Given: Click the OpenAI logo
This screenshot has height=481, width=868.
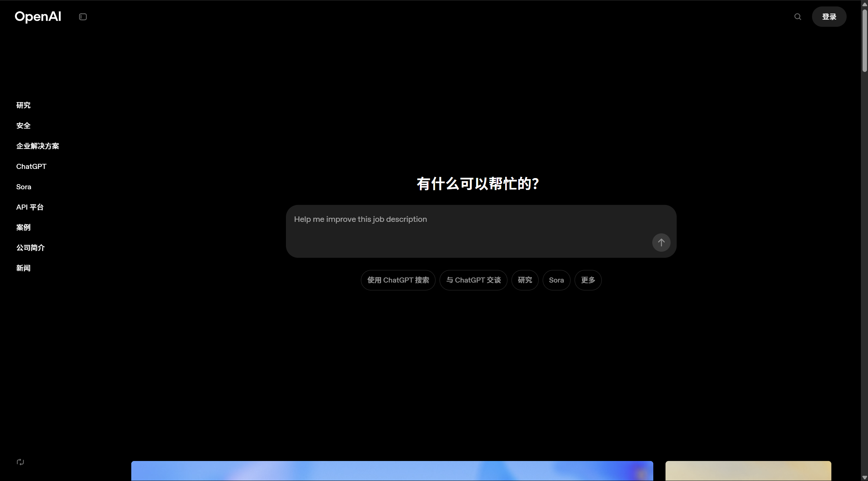Looking at the screenshot, I should point(38,17).
